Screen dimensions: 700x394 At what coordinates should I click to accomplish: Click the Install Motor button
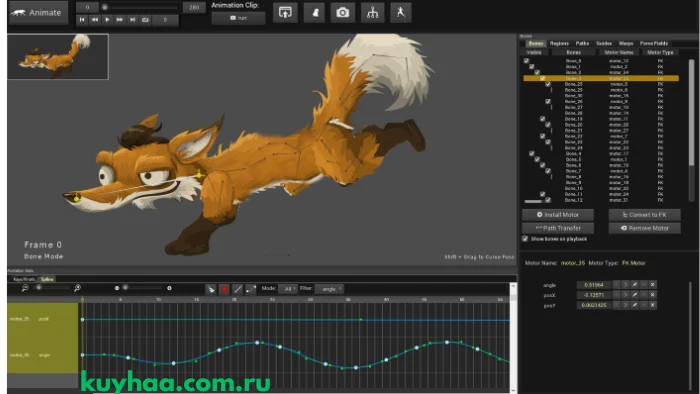(558, 215)
